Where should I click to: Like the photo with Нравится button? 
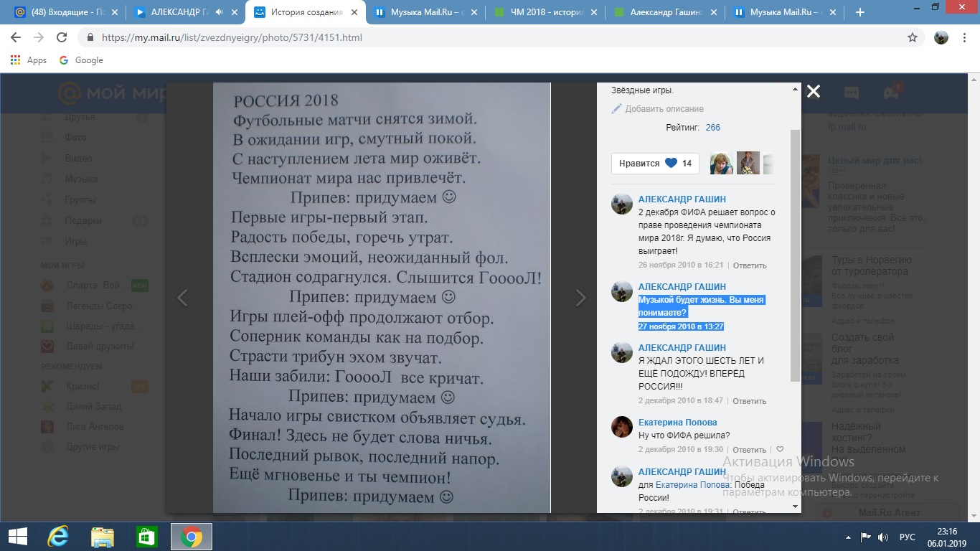656,164
